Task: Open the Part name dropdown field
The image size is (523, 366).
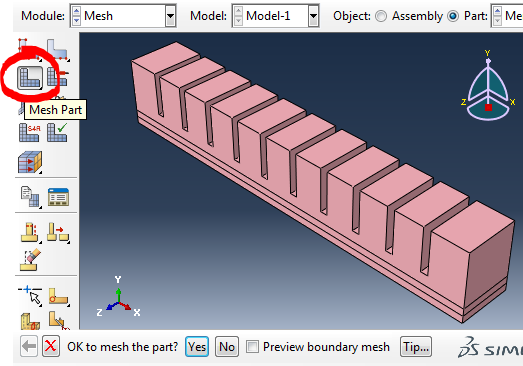Action: click(507, 16)
